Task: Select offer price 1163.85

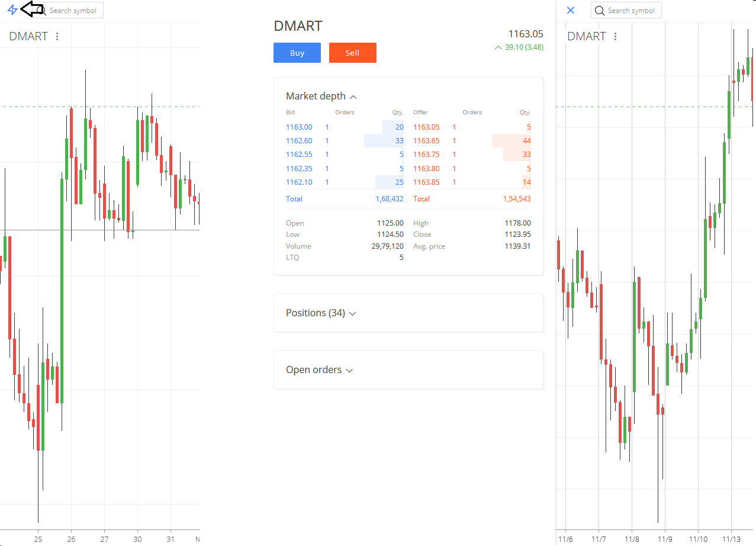Action: [426, 182]
